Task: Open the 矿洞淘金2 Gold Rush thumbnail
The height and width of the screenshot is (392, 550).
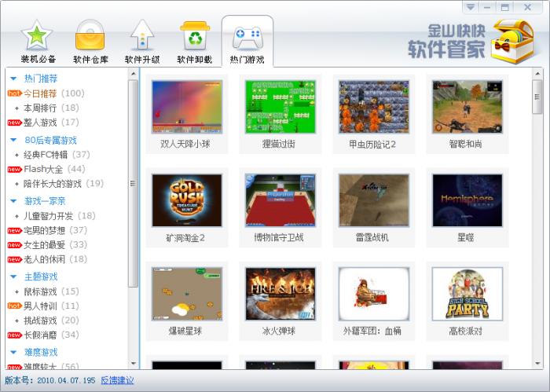Action: click(x=187, y=200)
